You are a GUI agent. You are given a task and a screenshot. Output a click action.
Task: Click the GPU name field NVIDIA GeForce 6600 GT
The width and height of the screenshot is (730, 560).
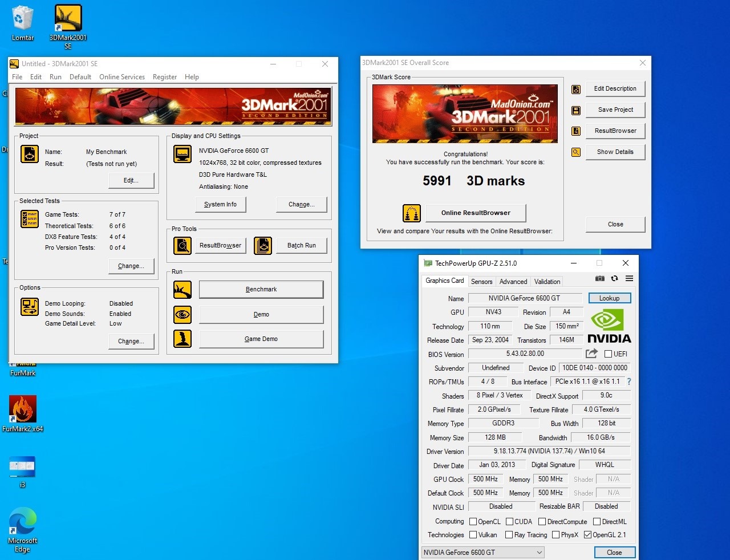click(x=525, y=298)
